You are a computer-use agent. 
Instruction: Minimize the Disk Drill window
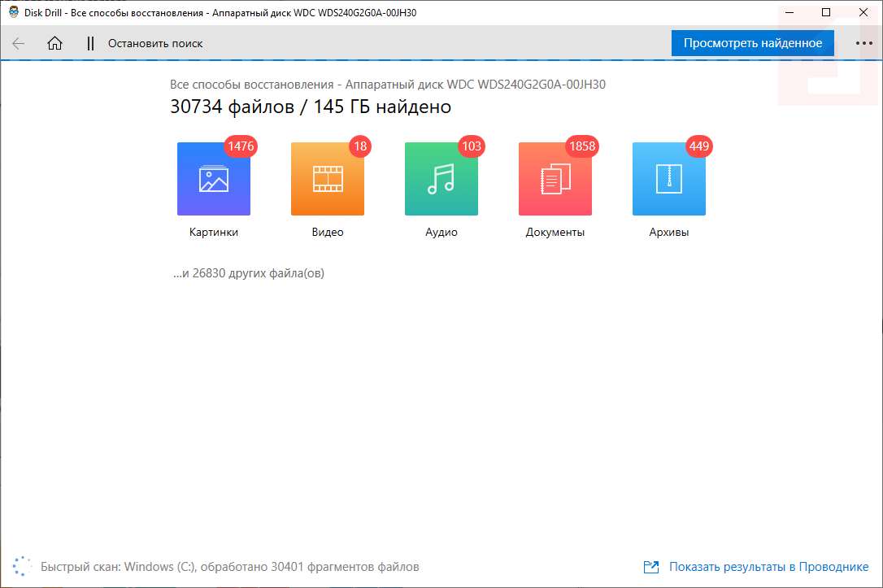789,12
